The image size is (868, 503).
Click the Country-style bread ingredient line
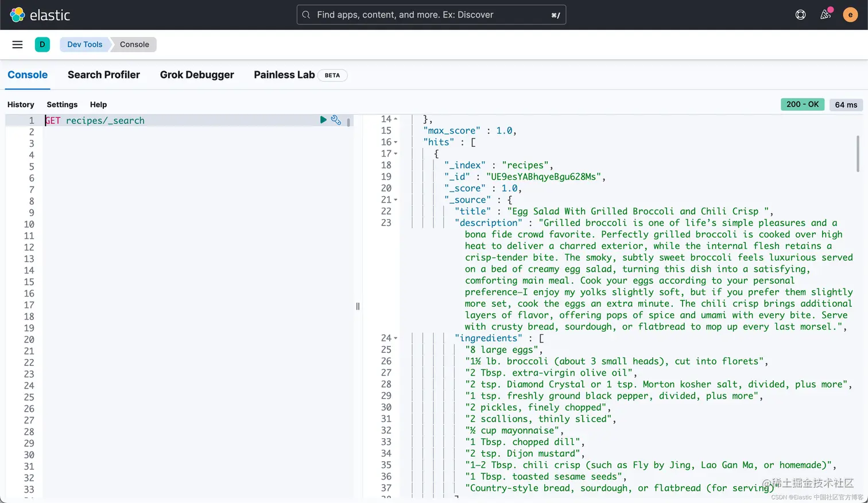[x=621, y=488]
